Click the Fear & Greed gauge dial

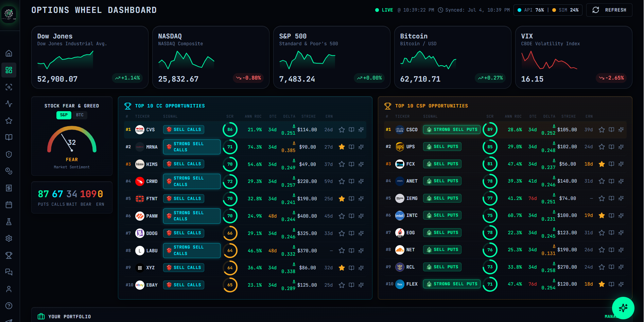[72, 139]
